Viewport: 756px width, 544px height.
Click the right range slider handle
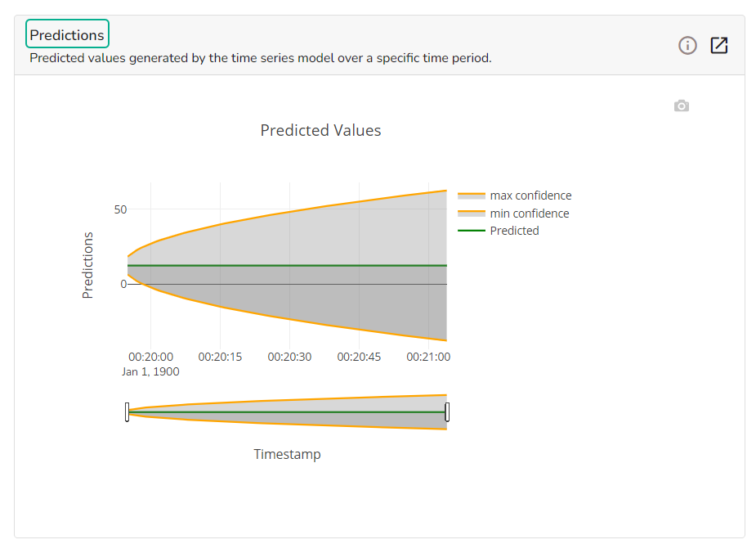[447, 411]
